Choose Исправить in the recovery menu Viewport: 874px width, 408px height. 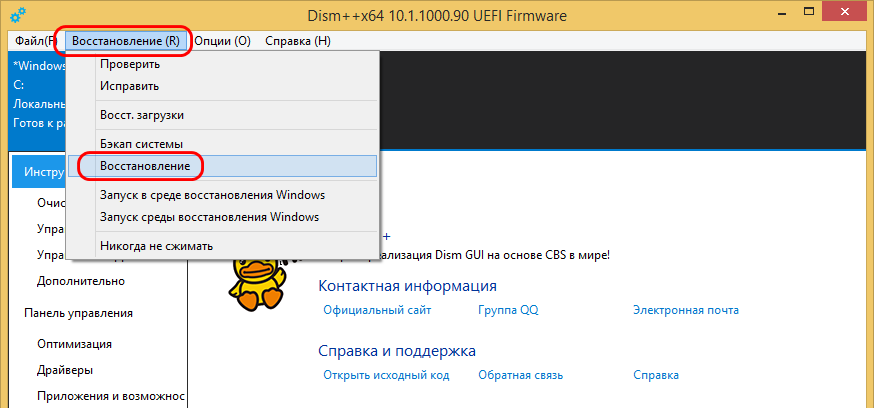129,86
